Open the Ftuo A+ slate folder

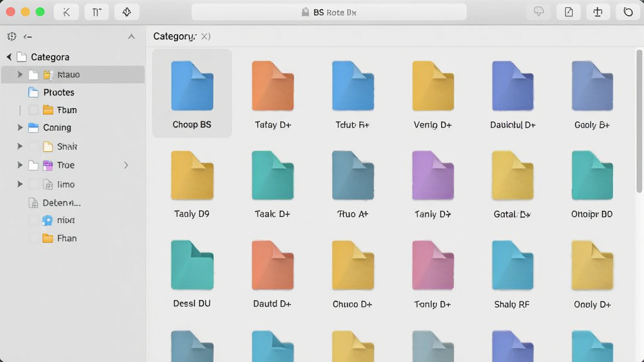(353, 175)
